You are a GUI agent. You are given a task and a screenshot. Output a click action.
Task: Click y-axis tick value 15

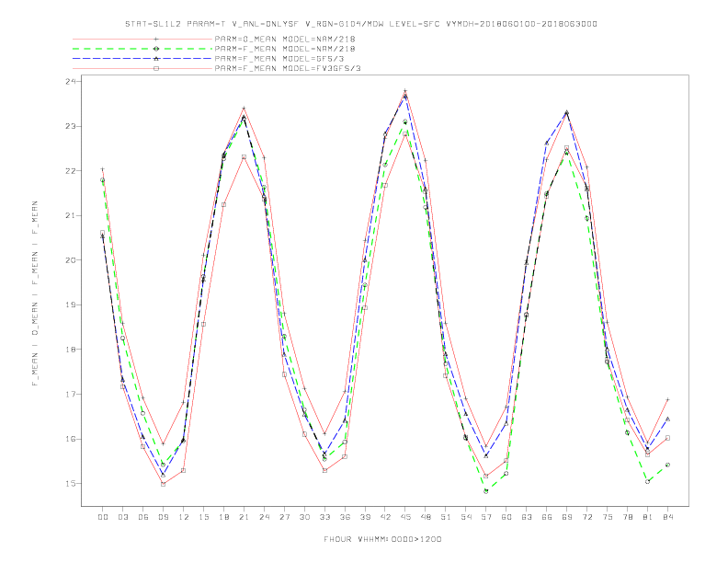coord(71,484)
